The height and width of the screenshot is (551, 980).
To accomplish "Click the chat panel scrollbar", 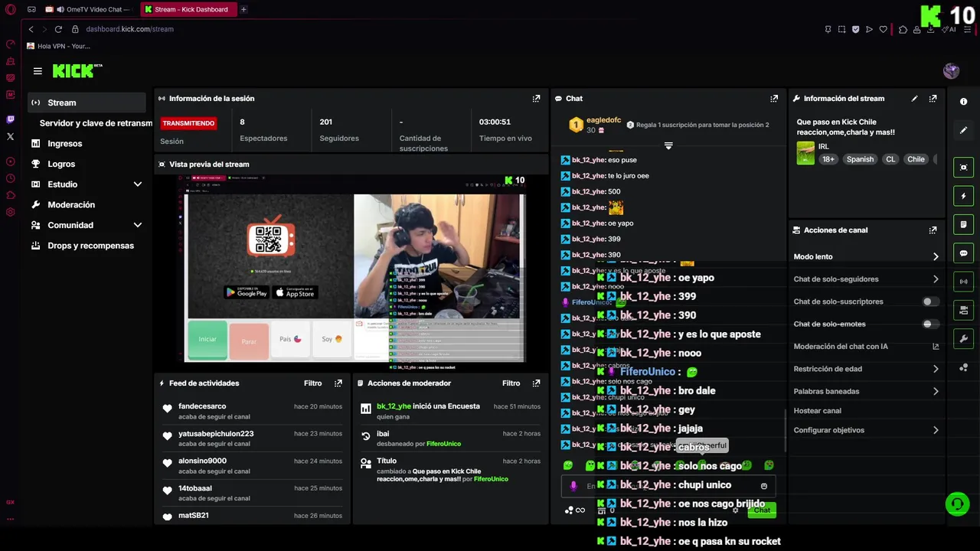I will (786, 431).
